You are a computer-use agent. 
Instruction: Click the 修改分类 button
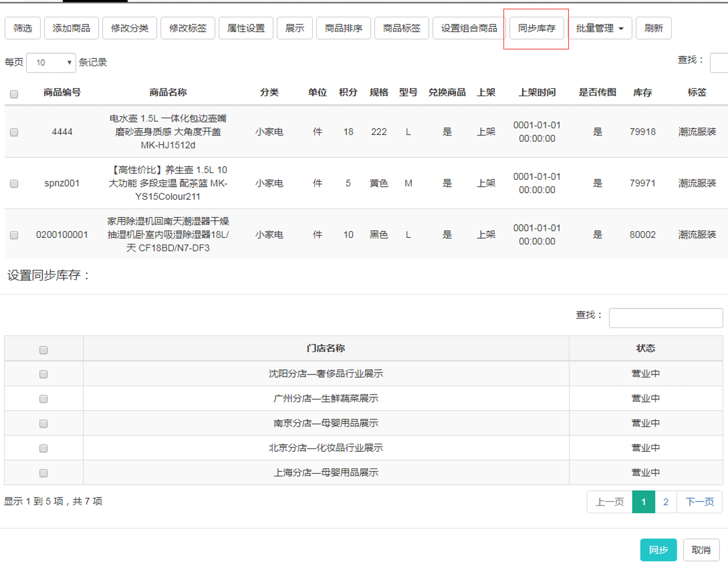[130, 28]
